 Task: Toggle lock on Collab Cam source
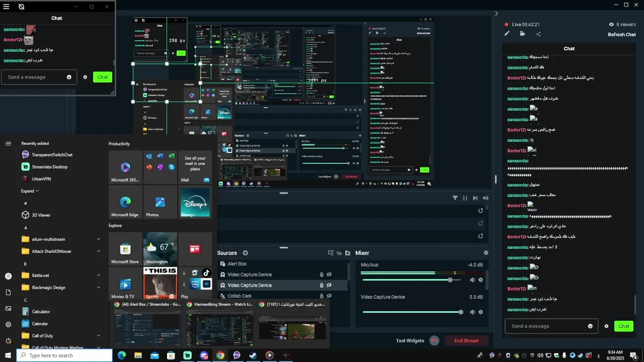pyautogui.click(x=321, y=296)
